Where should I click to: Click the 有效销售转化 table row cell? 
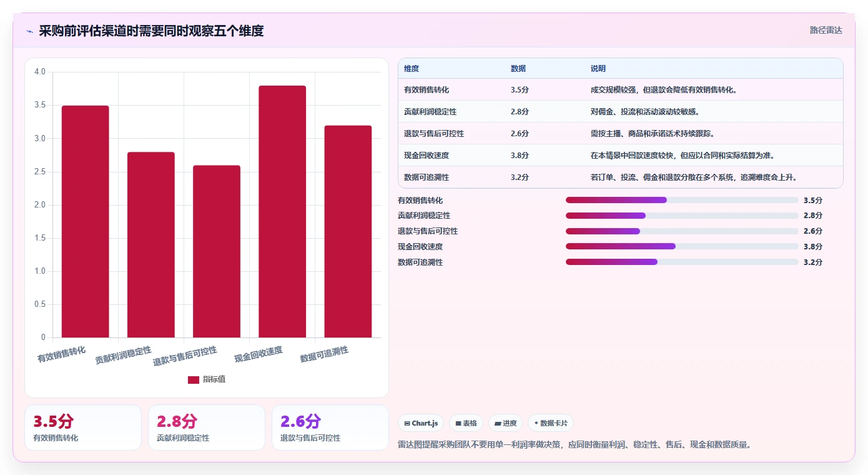click(x=427, y=90)
